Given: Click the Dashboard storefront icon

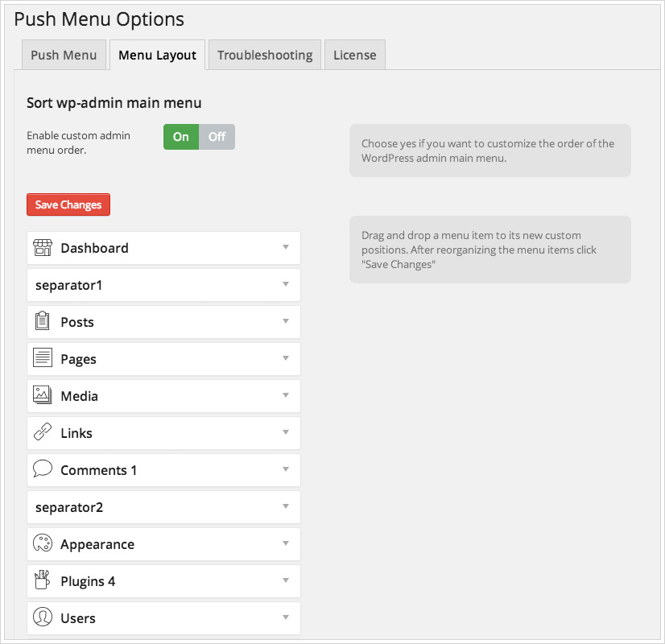Looking at the screenshot, I should [43, 248].
